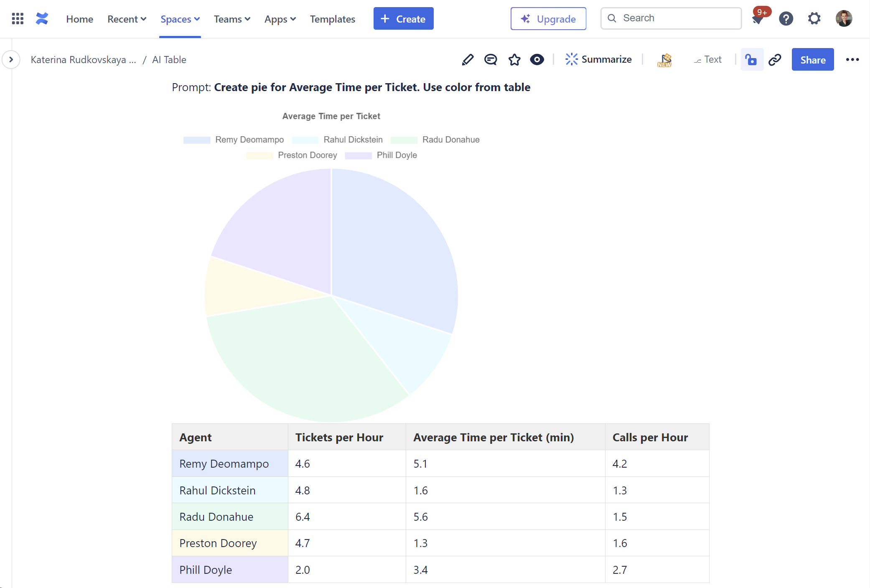870x588 pixels.
Task: Open the app switcher grid icon
Action: 18,19
